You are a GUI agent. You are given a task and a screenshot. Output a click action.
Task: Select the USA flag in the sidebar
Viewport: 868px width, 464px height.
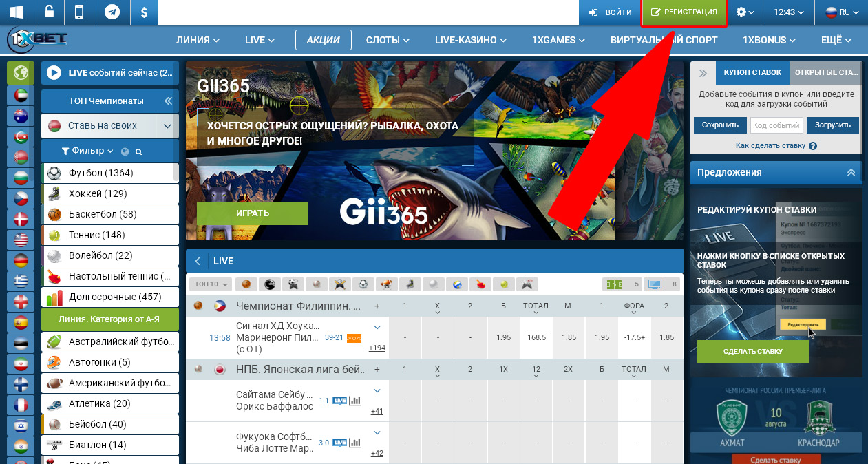click(21, 240)
